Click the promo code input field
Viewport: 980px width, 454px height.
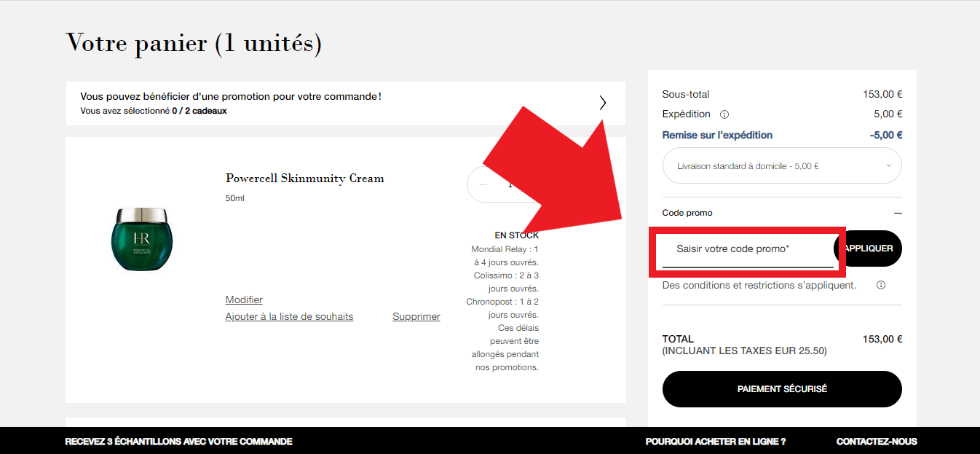(x=748, y=249)
